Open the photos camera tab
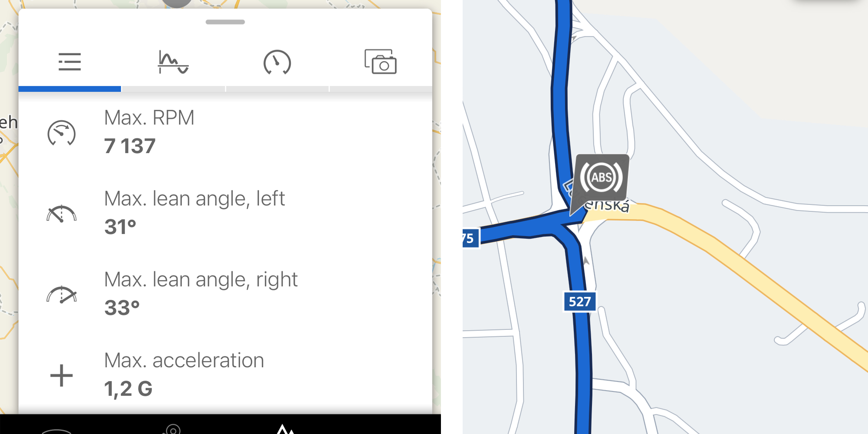This screenshot has height=434, width=868. tap(381, 62)
